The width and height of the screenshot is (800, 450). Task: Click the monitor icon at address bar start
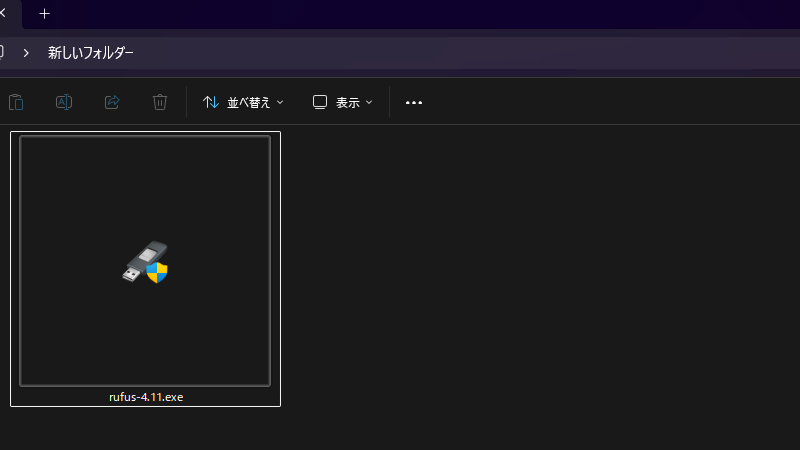coord(2,53)
